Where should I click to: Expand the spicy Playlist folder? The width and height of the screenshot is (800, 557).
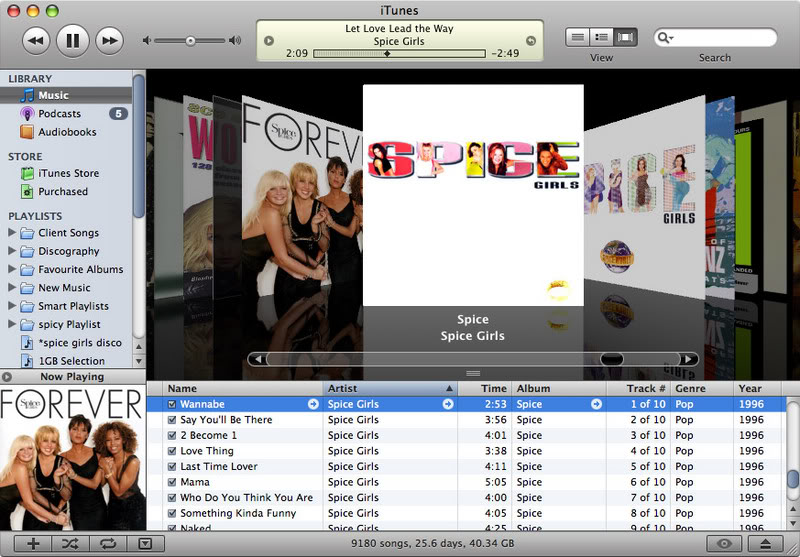tap(12, 324)
